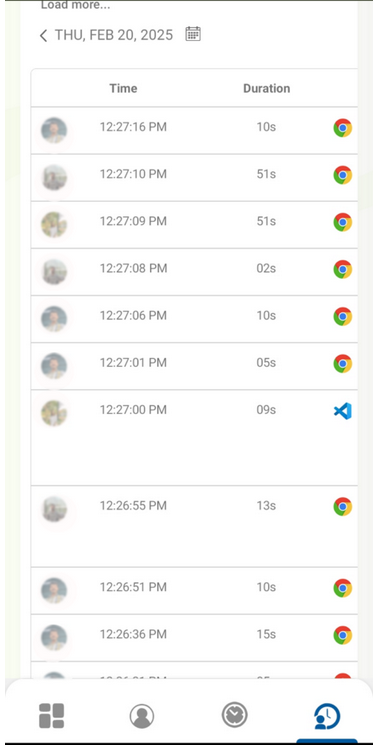This screenshot has width=379, height=745.
Task: Click Chrome icon in 12:27:16 PM row
Action: click(x=342, y=128)
